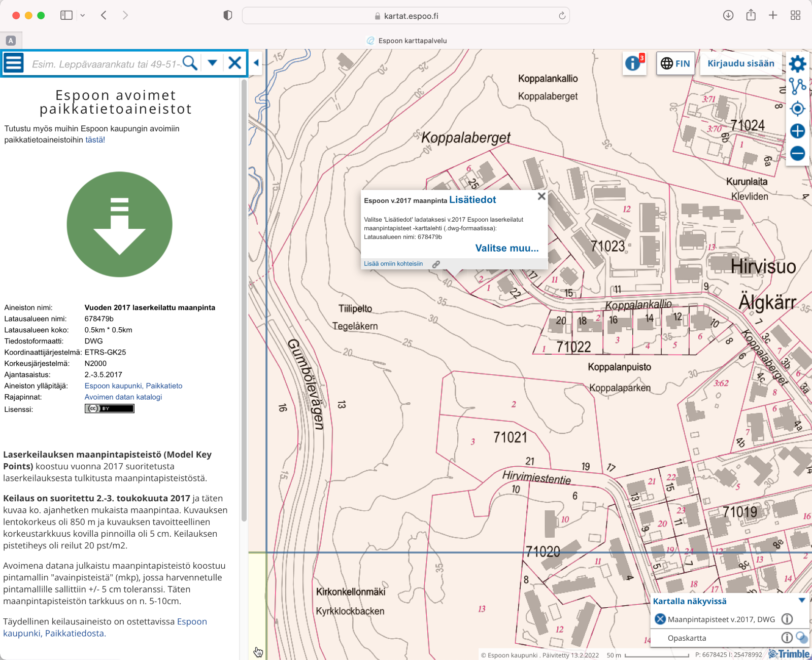Open the tästä! link
Viewport: 812px width, 660px height.
pyautogui.click(x=95, y=140)
